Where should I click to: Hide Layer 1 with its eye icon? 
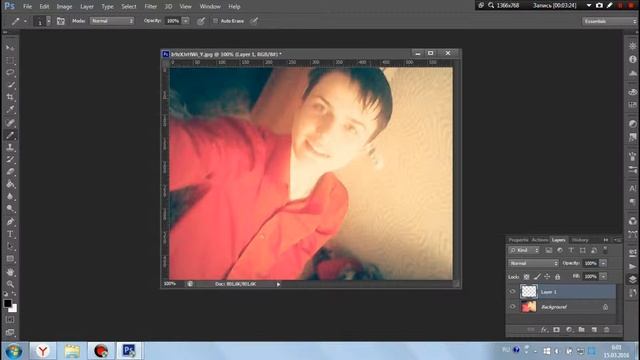513,291
